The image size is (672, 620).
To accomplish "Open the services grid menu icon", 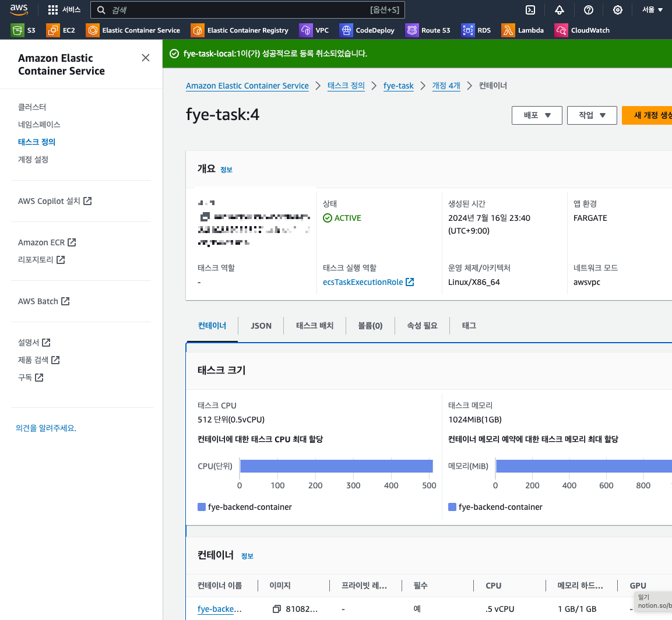I will click(52, 10).
